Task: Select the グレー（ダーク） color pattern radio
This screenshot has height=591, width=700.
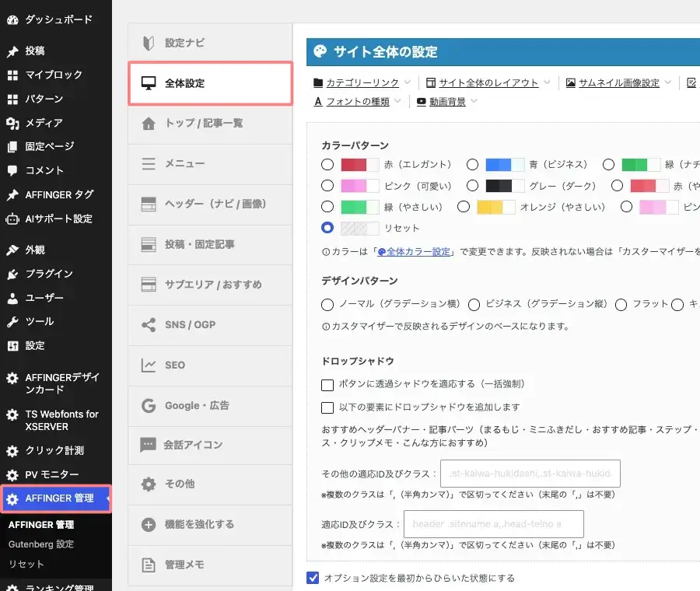Action: pyautogui.click(x=472, y=185)
